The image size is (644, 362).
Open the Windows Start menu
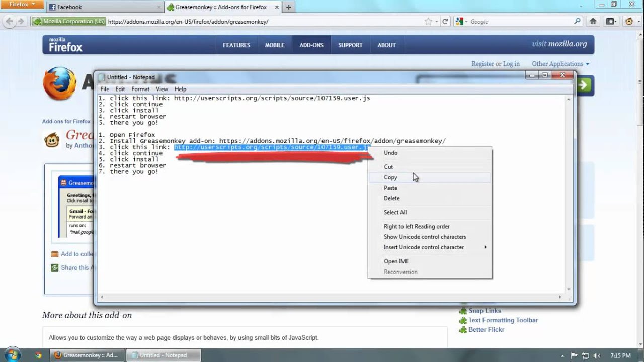pyautogui.click(x=12, y=355)
